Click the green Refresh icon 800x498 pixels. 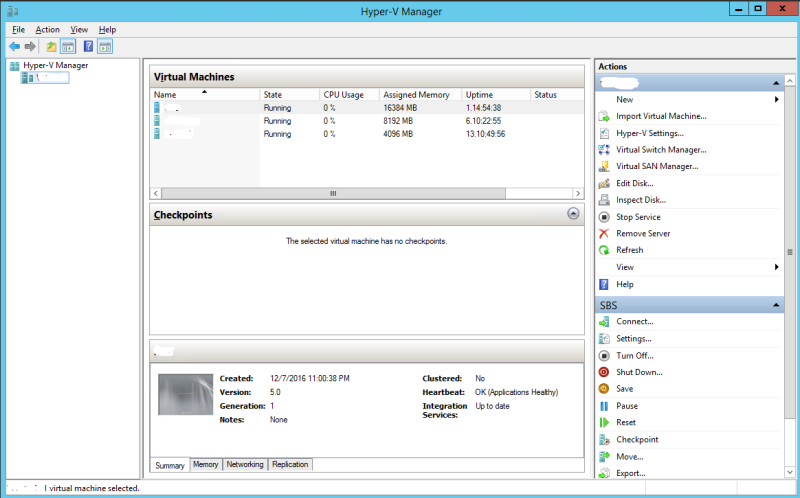coord(604,250)
